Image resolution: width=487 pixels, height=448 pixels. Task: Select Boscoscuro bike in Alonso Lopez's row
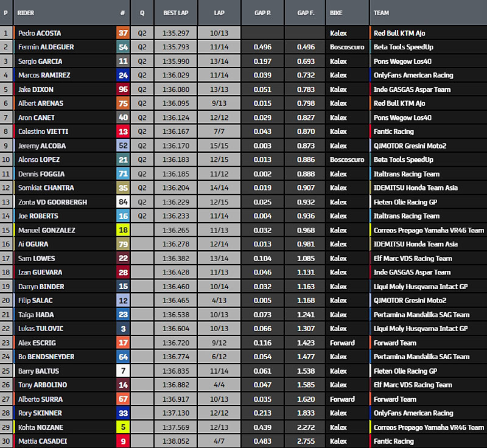coord(347,160)
